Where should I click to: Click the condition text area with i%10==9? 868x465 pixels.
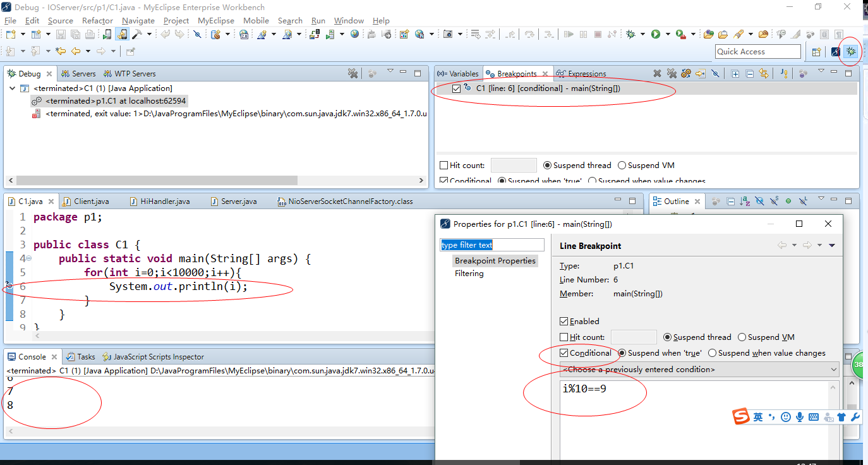pos(695,420)
